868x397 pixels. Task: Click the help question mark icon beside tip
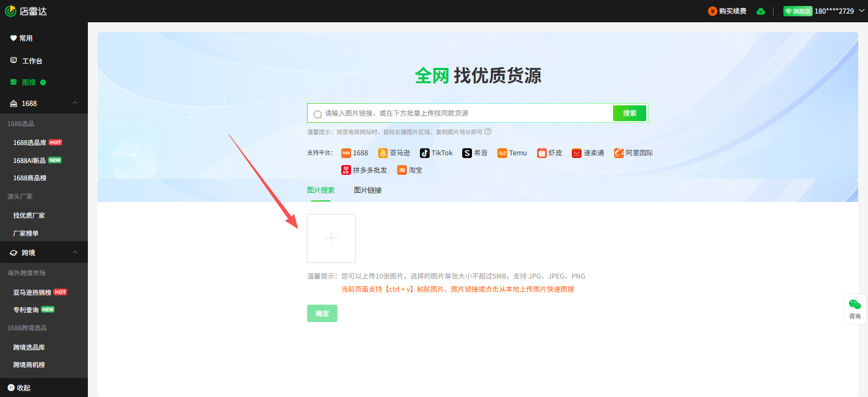pyautogui.click(x=488, y=131)
